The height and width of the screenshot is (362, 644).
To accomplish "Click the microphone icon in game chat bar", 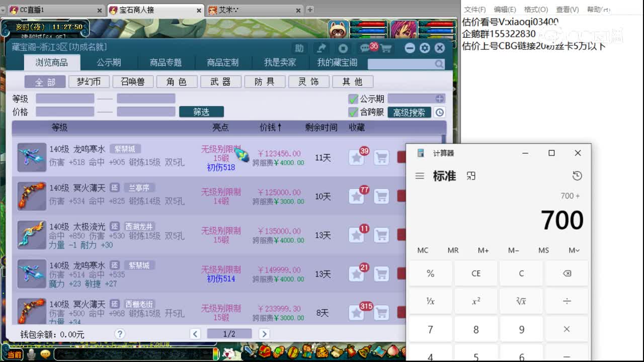I will pyautogui.click(x=31, y=354).
